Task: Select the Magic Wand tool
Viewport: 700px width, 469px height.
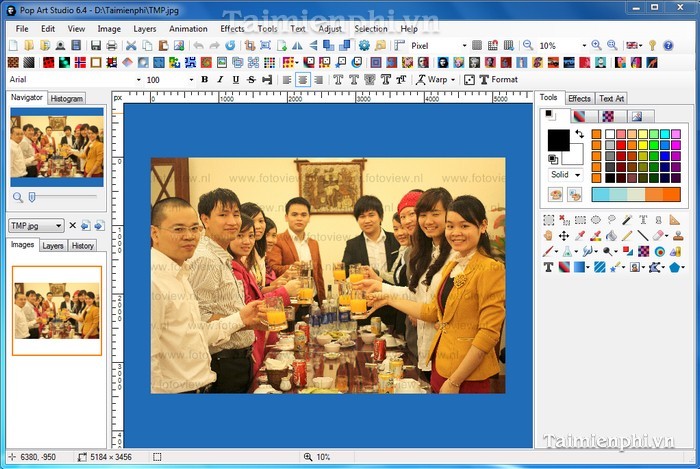Action: pyautogui.click(x=627, y=220)
